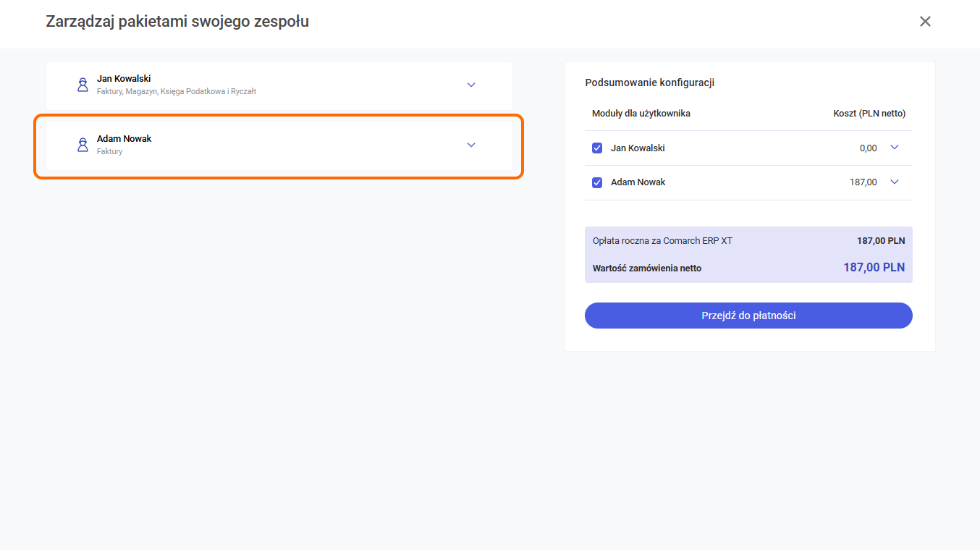Viewport: 980px width, 550px height.
Task: Click the Koszt (PLN netto) column header
Action: click(x=869, y=114)
